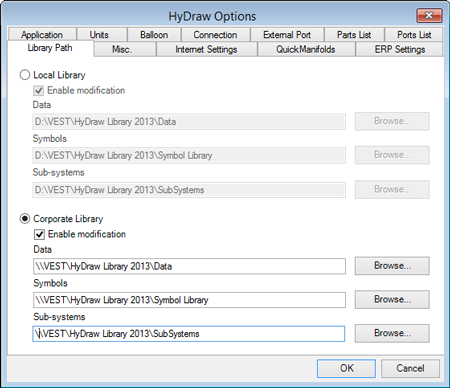Click the Corporate Library Data path field

189,266
